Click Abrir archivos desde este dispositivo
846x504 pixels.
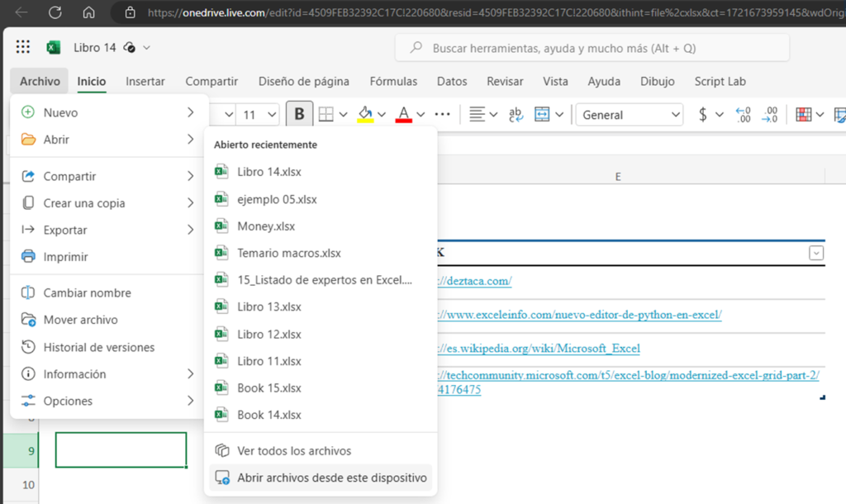coord(321,478)
